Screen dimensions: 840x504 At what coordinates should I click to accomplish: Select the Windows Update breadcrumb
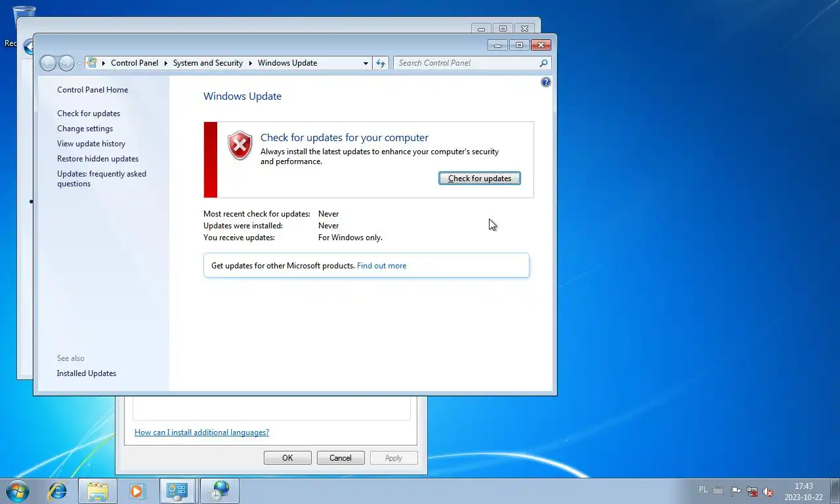pos(287,63)
